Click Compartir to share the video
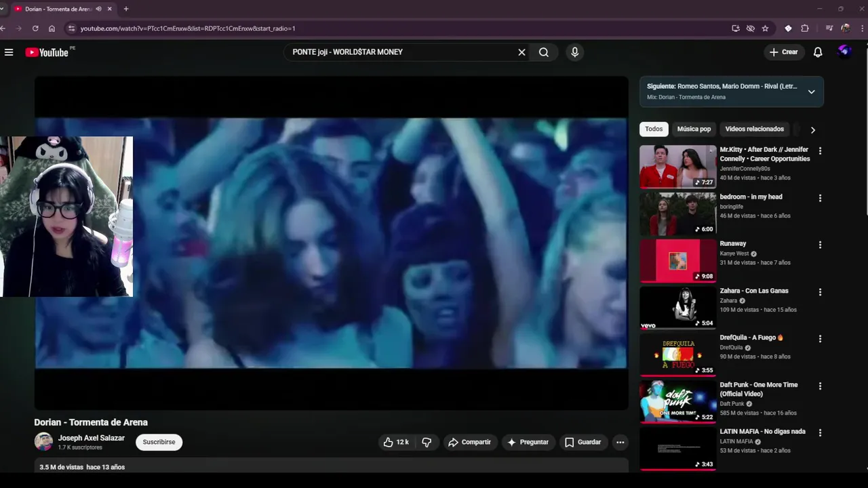Image resolution: width=868 pixels, height=488 pixels. coord(469,442)
